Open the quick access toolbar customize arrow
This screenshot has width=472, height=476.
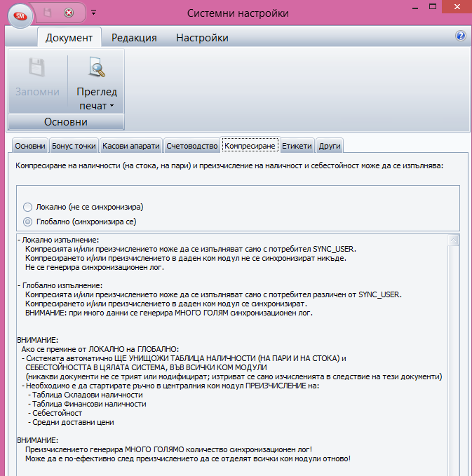click(93, 13)
